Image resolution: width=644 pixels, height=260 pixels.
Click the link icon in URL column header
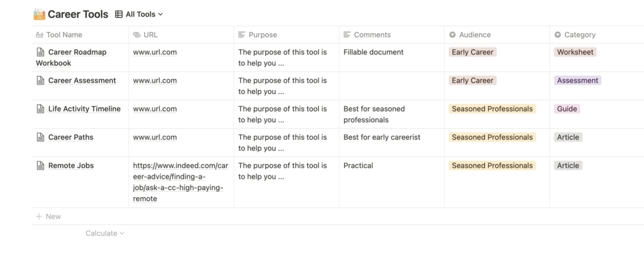[136, 35]
